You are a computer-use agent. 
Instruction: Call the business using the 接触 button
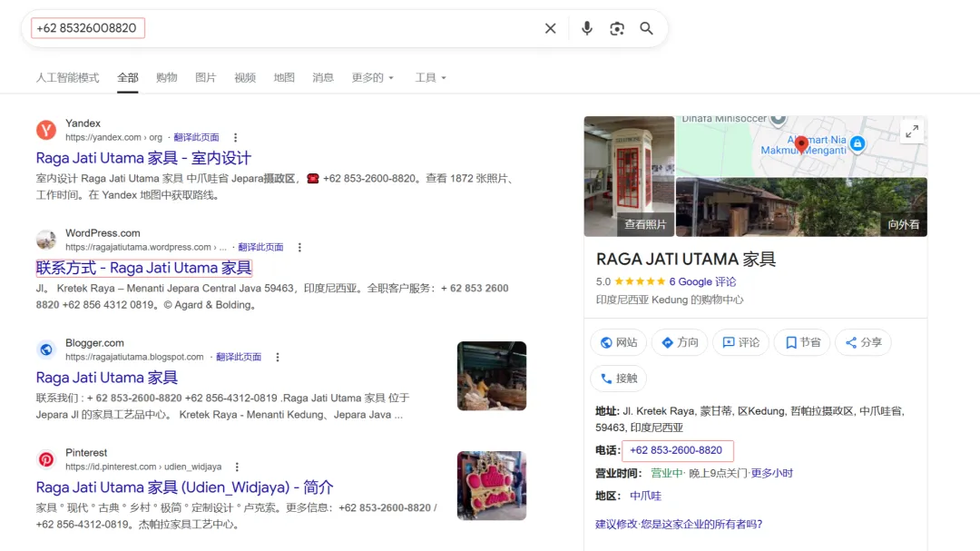tap(619, 379)
